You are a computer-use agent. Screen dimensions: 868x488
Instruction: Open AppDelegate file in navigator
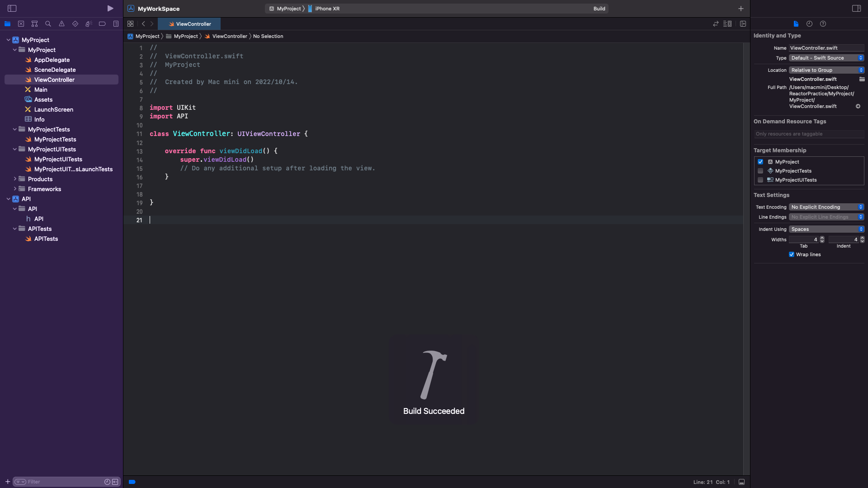(52, 60)
